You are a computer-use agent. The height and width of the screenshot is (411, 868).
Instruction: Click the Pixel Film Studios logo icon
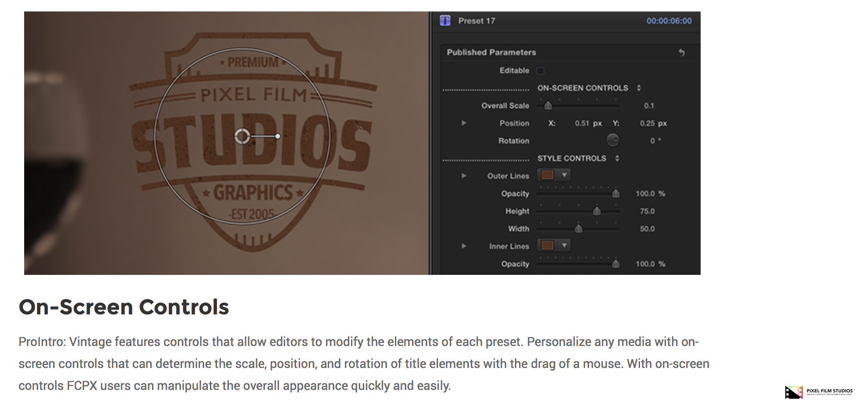(793, 392)
